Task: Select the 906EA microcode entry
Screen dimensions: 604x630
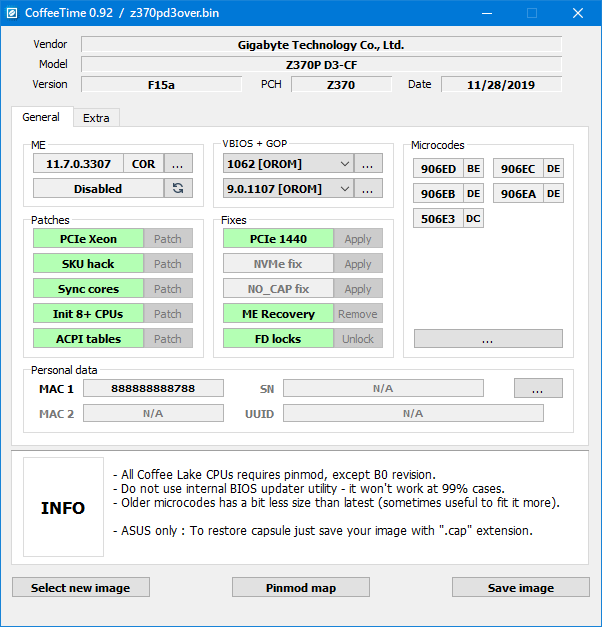Action: [x=518, y=194]
